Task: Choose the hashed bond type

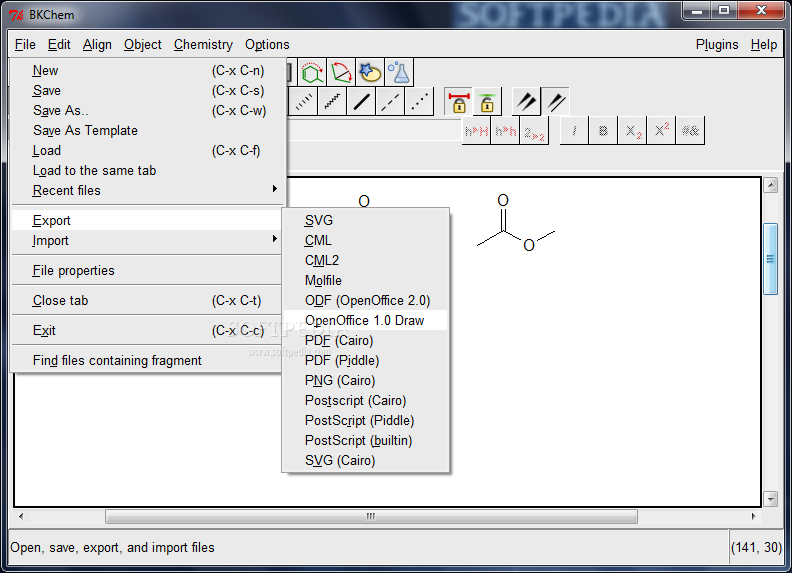Action: click(303, 102)
